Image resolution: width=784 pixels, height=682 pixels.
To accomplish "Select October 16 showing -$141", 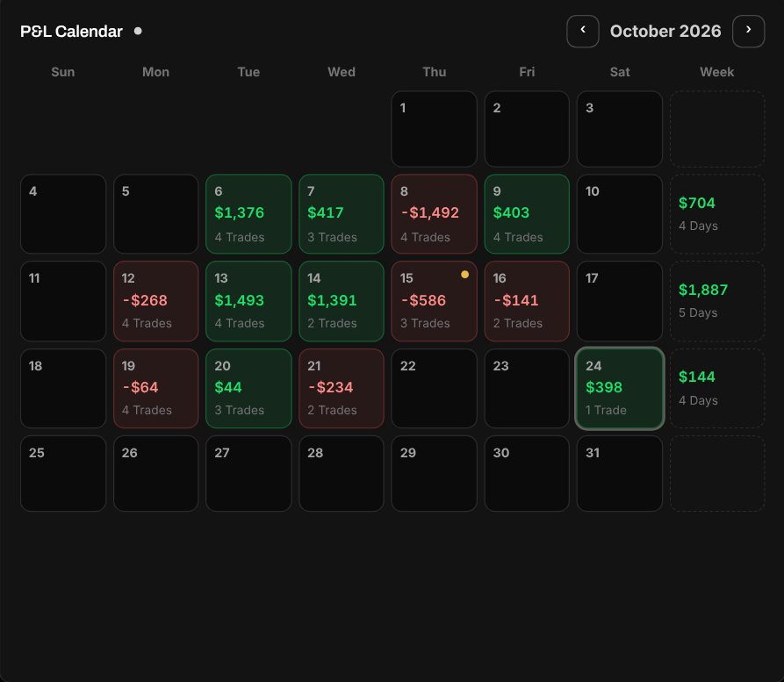I will click(527, 301).
